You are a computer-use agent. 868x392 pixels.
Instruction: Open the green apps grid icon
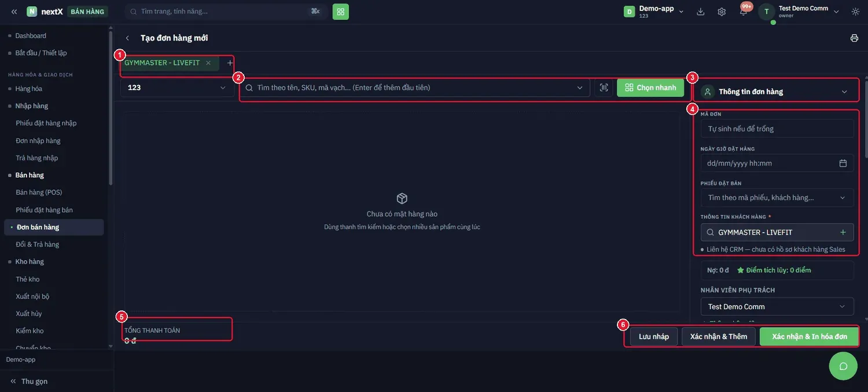tap(340, 12)
